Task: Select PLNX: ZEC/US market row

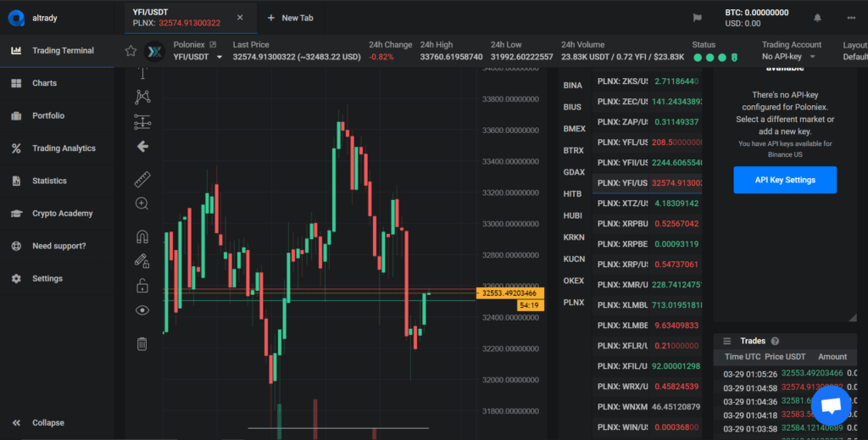Action: pyautogui.click(x=647, y=102)
